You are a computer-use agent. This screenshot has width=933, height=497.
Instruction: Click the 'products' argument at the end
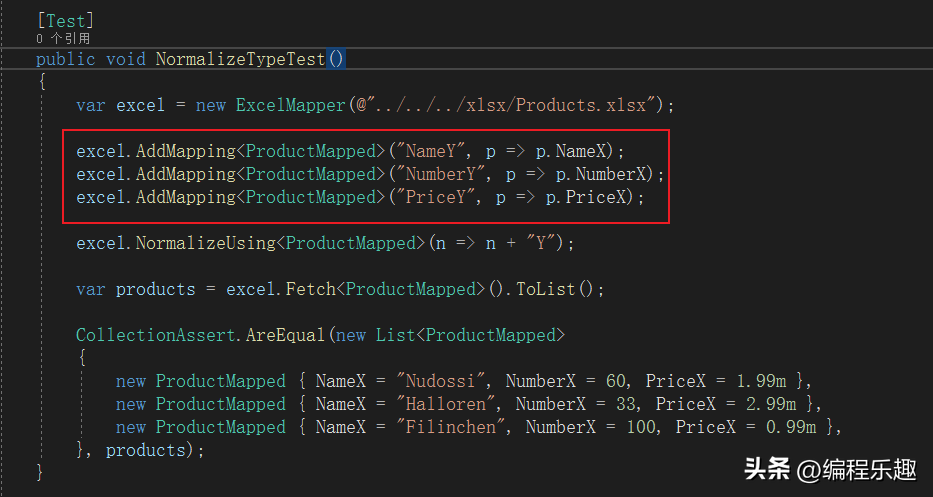click(x=146, y=450)
